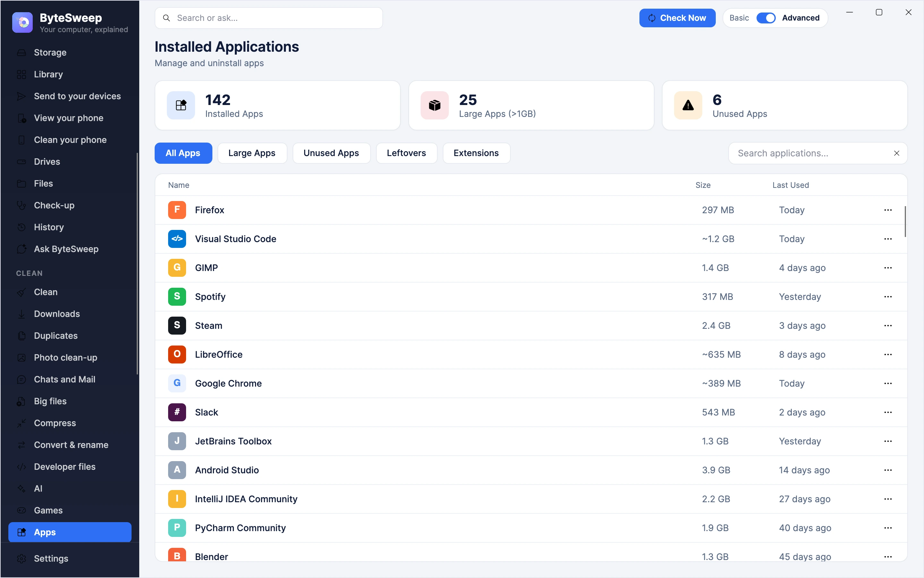Viewport: 924px width, 578px height.
Task: Open more options for Android Studio row
Action: pyautogui.click(x=888, y=470)
